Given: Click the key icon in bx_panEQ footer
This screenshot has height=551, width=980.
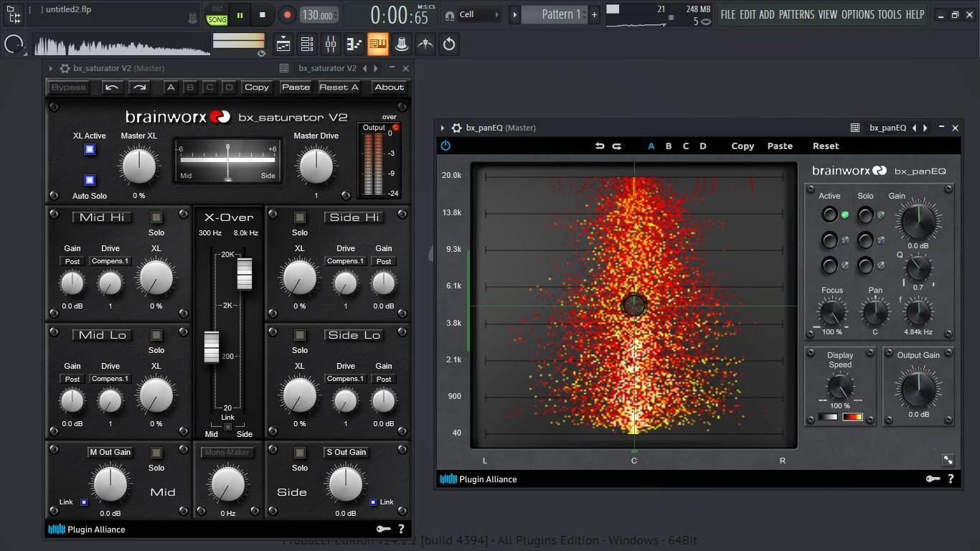Looking at the screenshot, I should point(933,479).
